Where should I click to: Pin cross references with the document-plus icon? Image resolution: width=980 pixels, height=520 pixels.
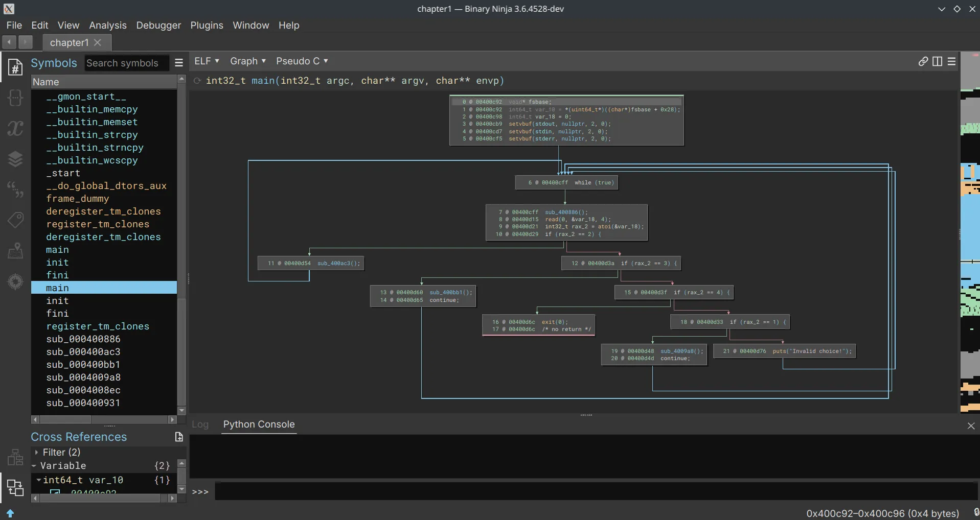tap(179, 437)
